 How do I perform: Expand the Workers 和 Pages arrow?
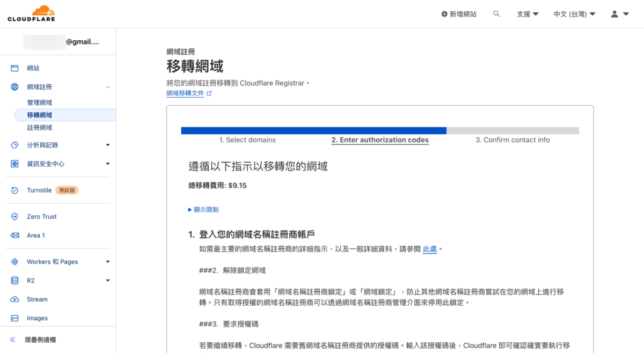[108, 262]
